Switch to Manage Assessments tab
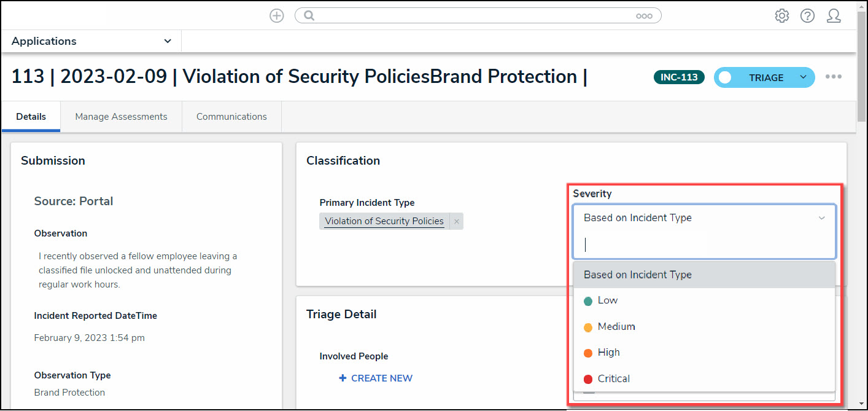 coord(121,117)
